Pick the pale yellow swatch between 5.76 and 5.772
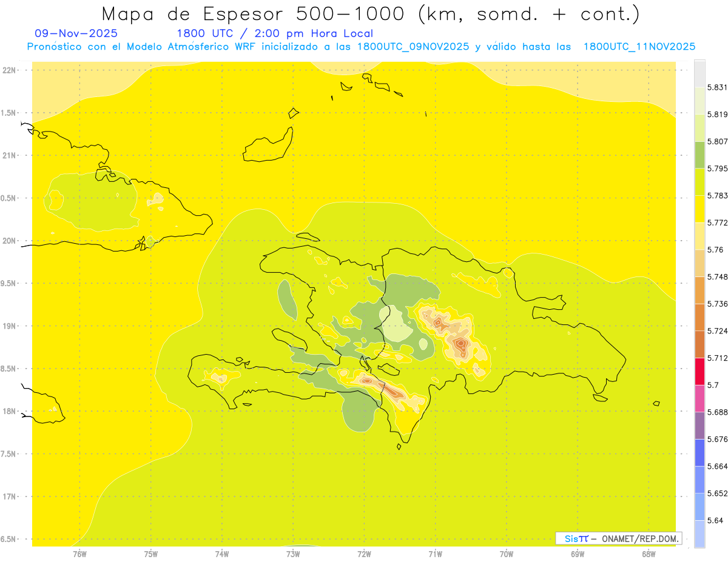Viewport: 728px width, 562px height. pos(699,236)
